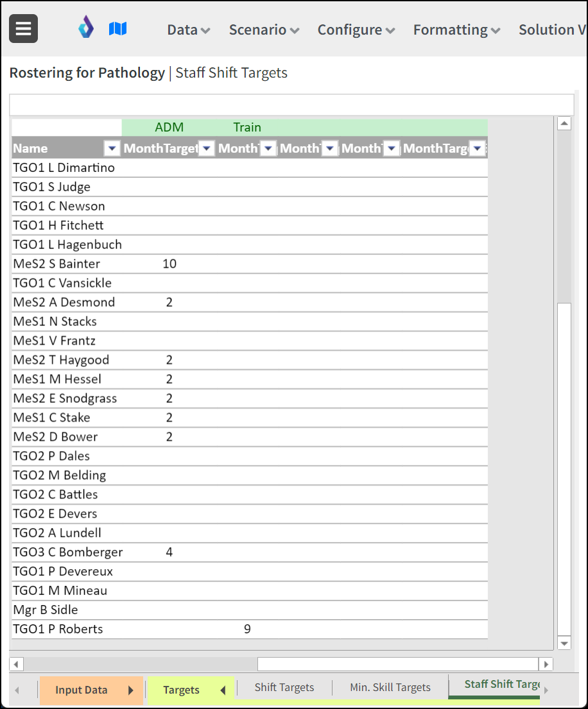Switch to the Min. Skill Targets tab
The width and height of the screenshot is (588, 709).
click(390, 687)
